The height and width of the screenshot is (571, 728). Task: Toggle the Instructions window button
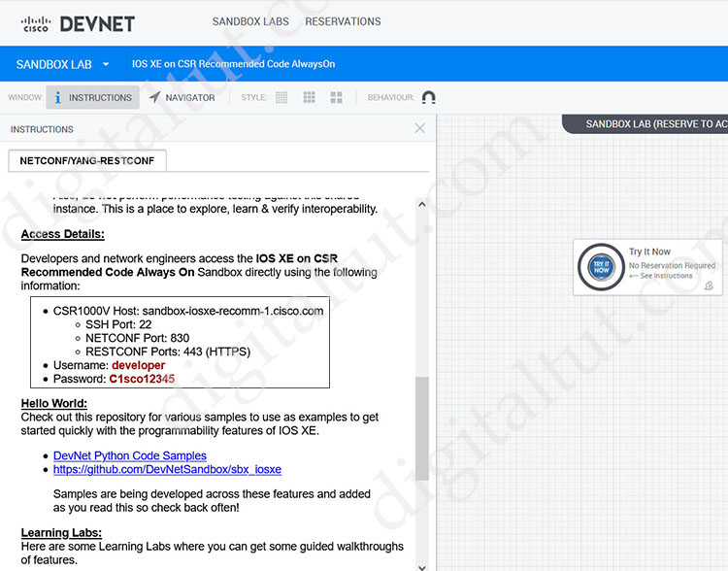coord(92,97)
